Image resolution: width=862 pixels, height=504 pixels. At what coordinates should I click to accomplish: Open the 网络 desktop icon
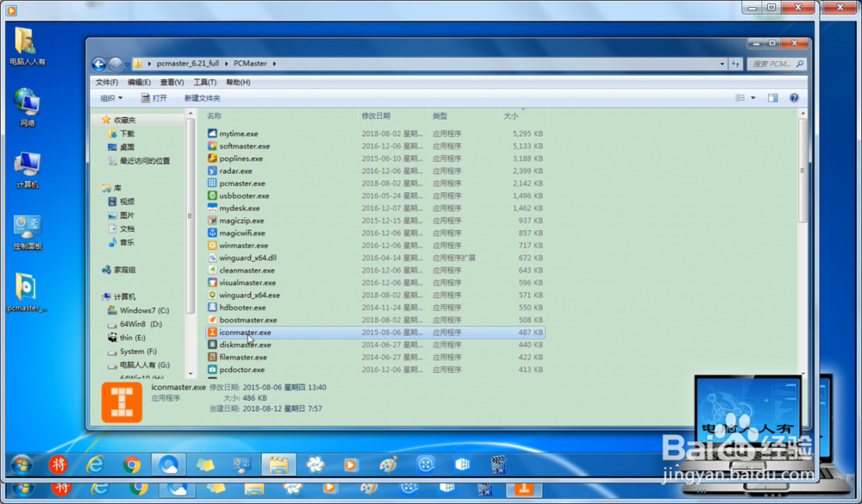point(27,107)
